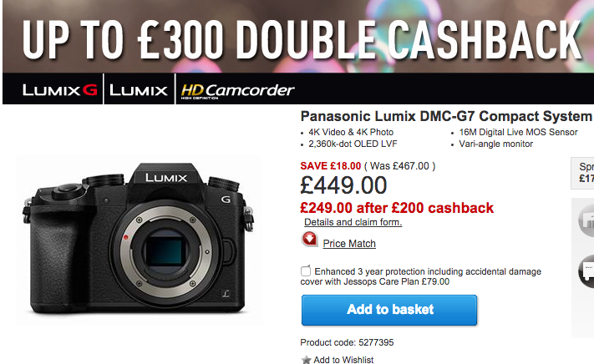The image size is (594, 364).
Task: Add the camera to basket
Action: [389, 310]
